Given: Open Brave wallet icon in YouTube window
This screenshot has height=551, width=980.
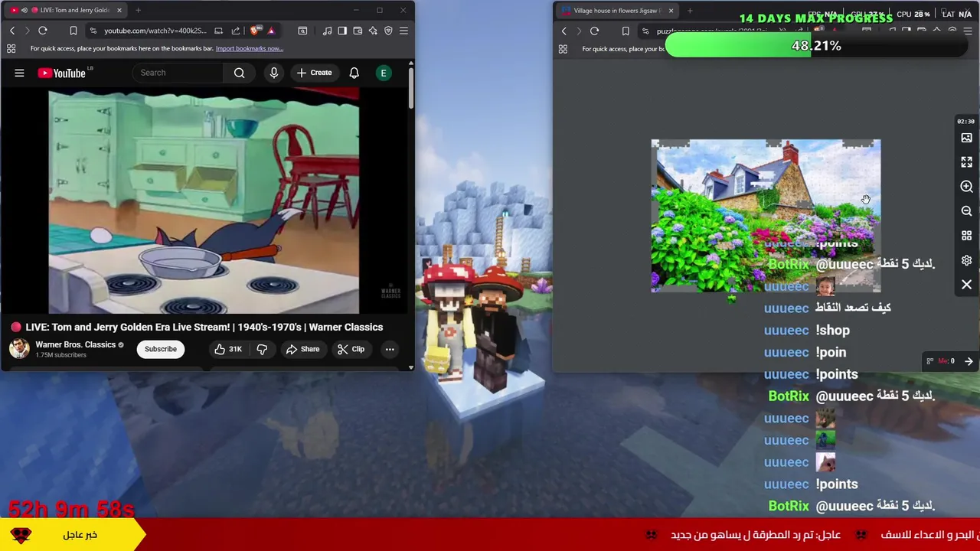Looking at the screenshot, I should 358,31.
